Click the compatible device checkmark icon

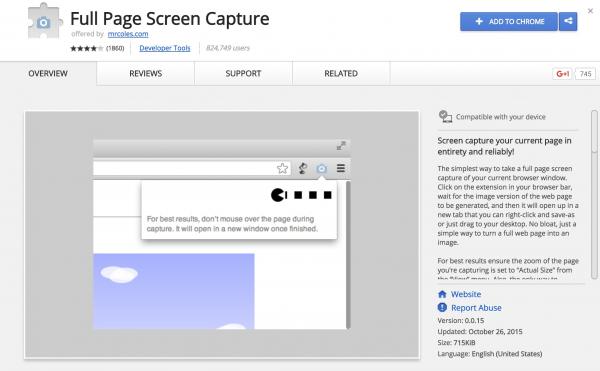click(445, 116)
